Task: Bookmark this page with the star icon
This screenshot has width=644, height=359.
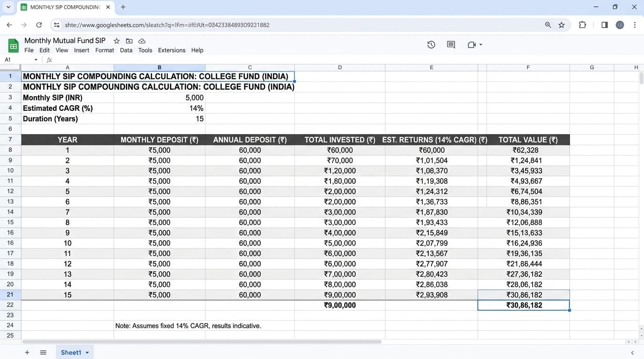Action: 562,25
